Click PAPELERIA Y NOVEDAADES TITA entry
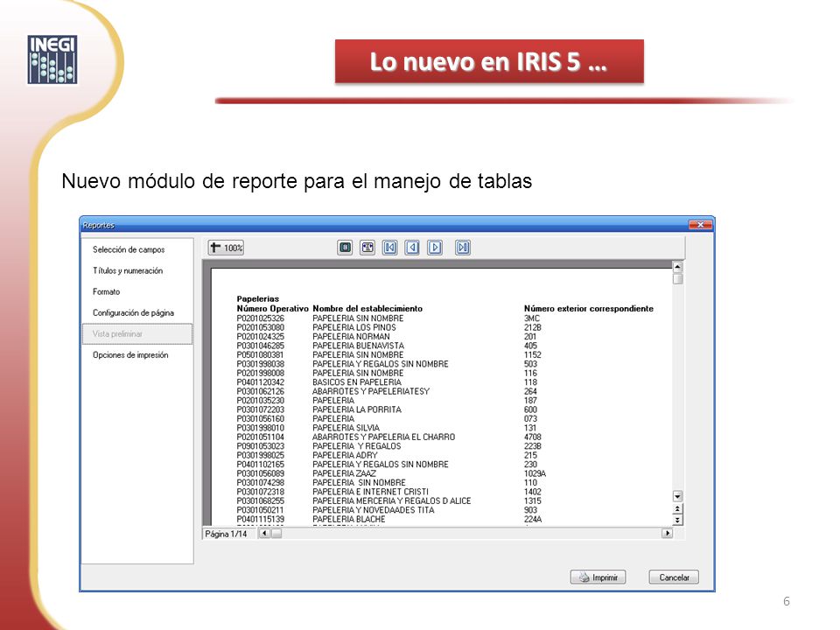Screen dimensions: 840x630 click(374, 509)
